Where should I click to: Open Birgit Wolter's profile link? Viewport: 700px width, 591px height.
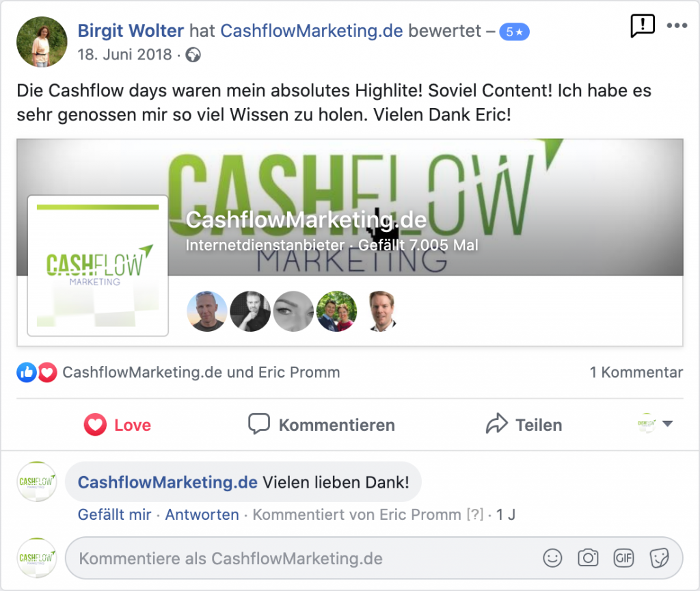pos(131,31)
